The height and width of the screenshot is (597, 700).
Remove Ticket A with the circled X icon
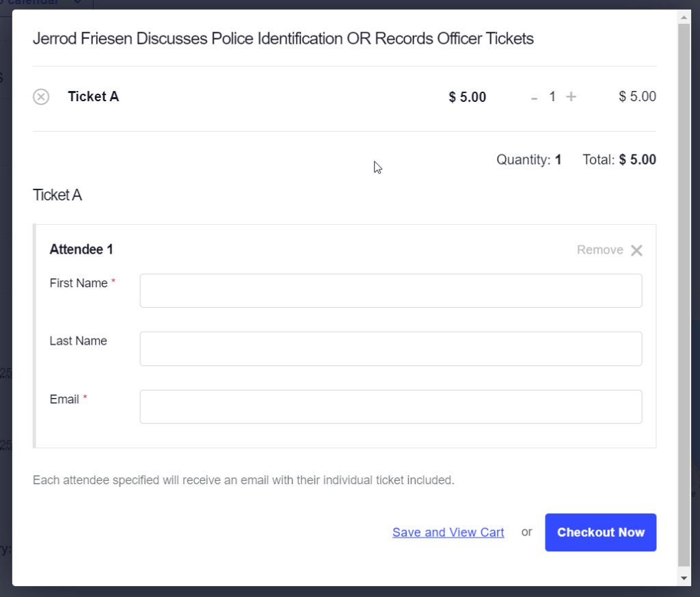tap(41, 96)
